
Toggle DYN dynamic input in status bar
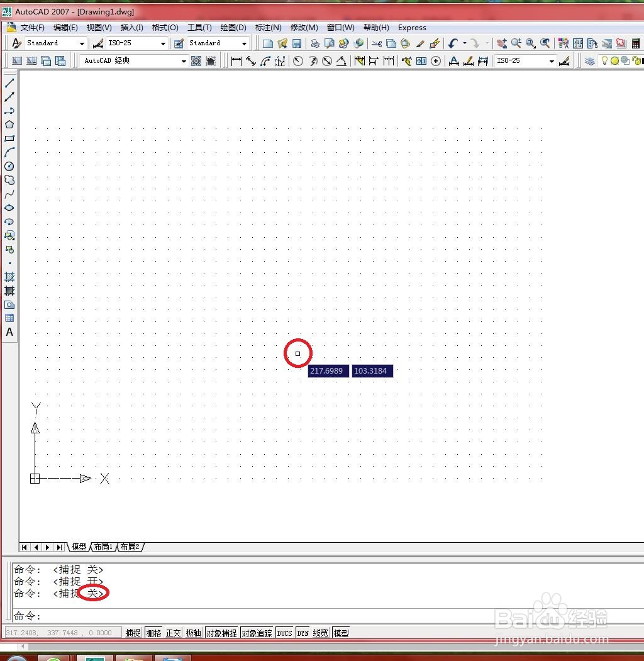(x=303, y=633)
